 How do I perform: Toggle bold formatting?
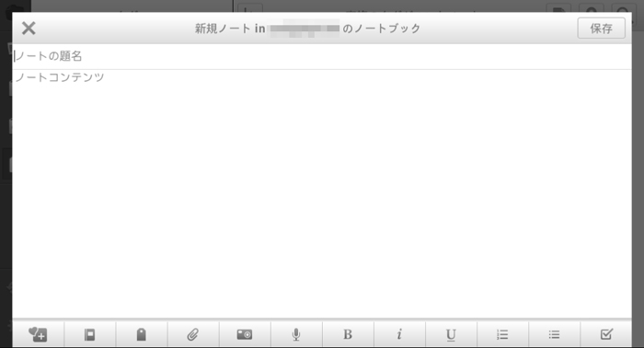tap(348, 334)
